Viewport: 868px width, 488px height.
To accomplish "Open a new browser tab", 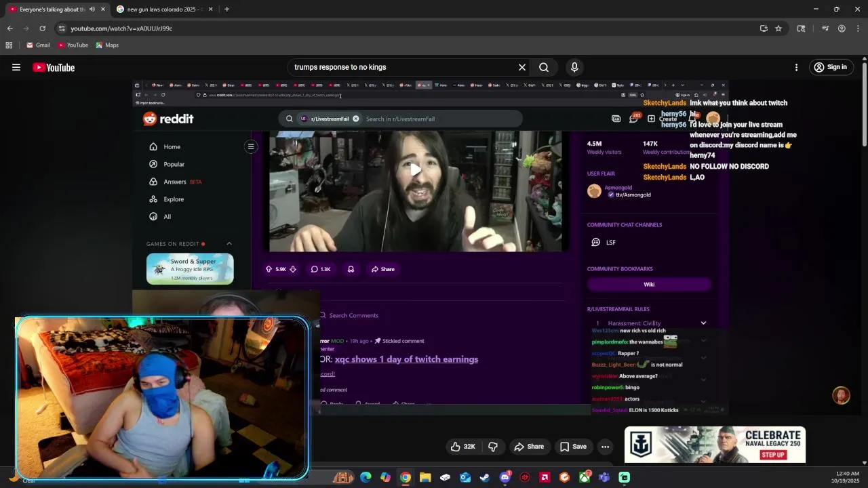I will [x=226, y=9].
